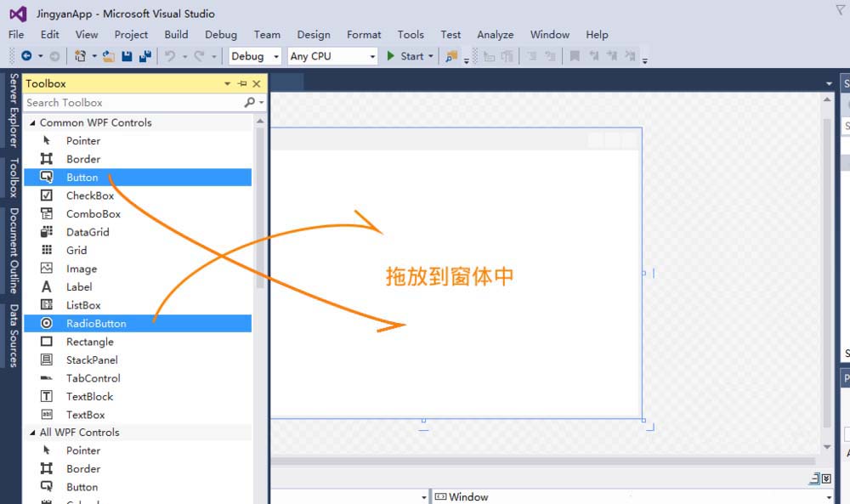
Task: Open the View menu
Action: [86, 34]
